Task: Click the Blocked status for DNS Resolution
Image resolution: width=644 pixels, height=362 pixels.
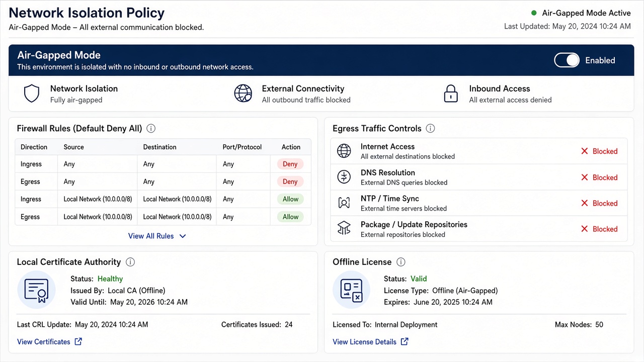Action: pyautogui.click(x=599, y=177)
